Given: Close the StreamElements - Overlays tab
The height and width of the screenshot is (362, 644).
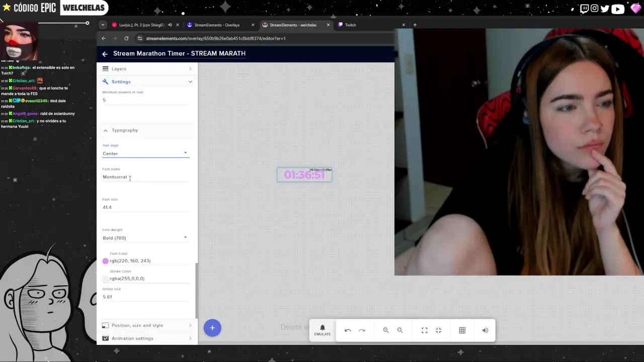Looking at the screenshot, I should pos(253,25).
